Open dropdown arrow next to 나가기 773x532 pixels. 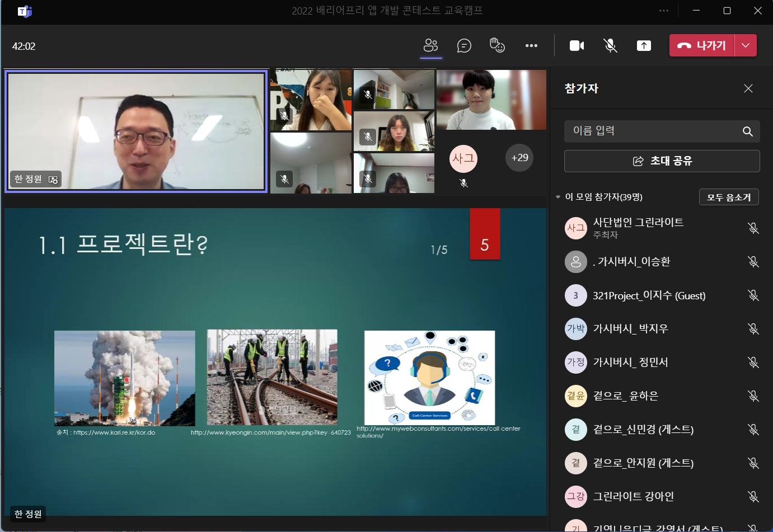745,45
